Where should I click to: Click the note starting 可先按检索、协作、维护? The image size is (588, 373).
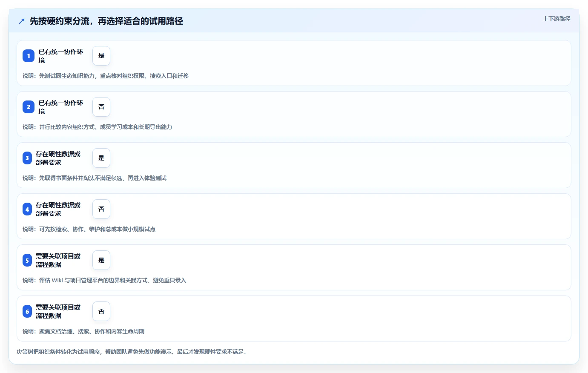89,229
